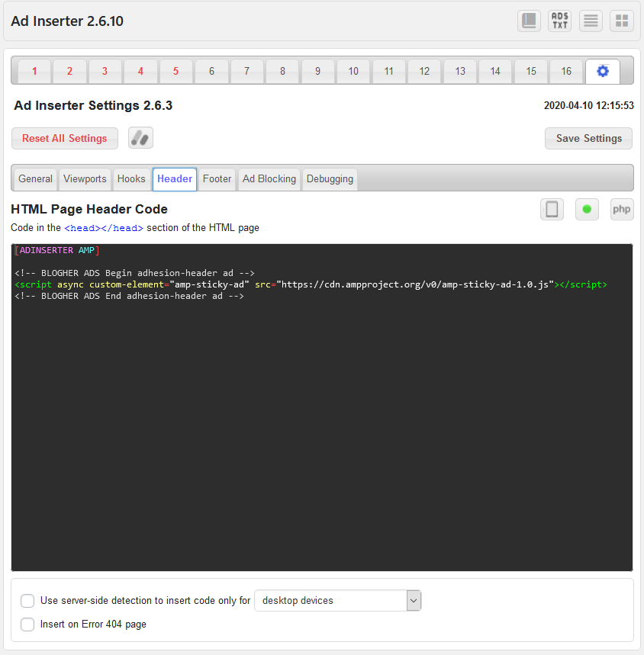The image size is (644, 655).
Task: Switch to block tab 3
Action: [x=105, y=71]
